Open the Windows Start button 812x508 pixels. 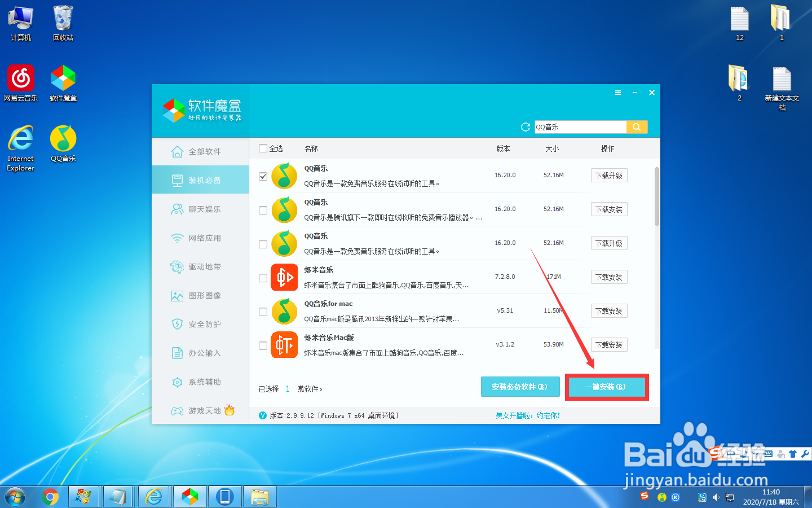15,497
